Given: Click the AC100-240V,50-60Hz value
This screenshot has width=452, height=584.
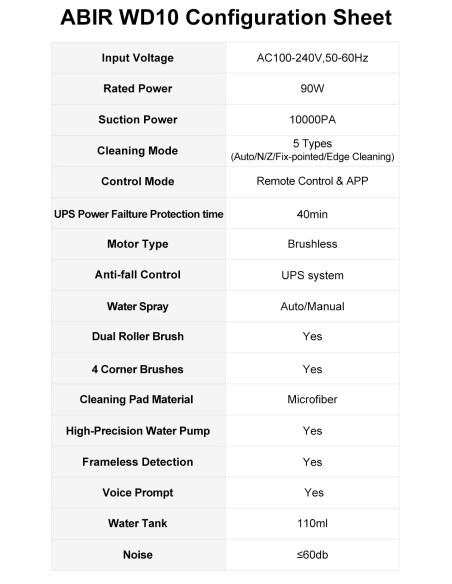Looking at the screenshot, I should coord(312,58).
